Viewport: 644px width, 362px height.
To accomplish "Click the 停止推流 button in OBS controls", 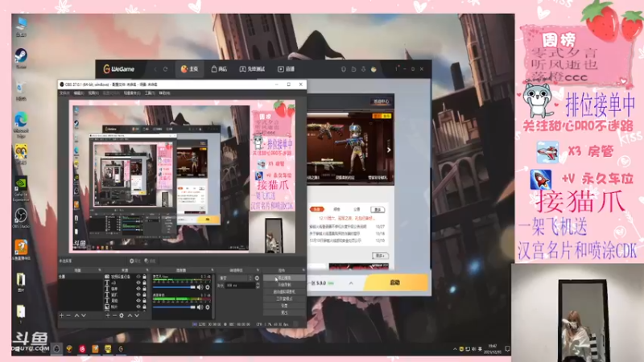I will click(x=284, y=278).
